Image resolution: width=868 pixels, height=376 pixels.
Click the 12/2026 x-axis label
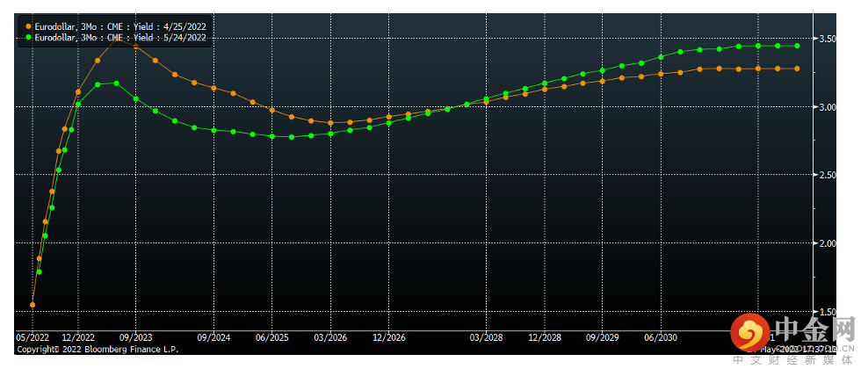[388, 337]
